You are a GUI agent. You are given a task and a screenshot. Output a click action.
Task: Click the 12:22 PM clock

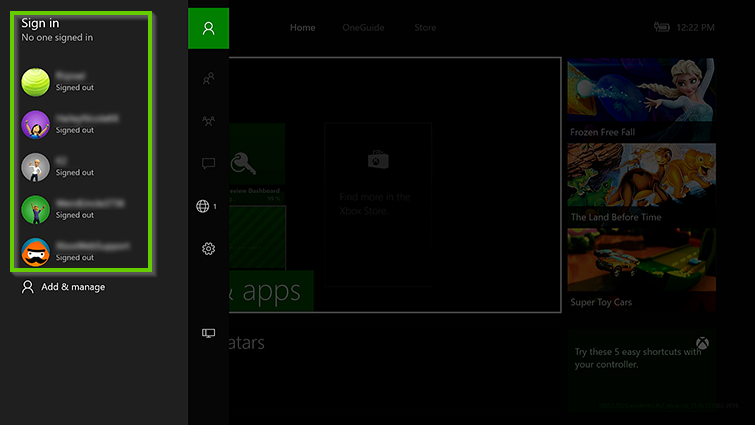[x=695, y=28]
